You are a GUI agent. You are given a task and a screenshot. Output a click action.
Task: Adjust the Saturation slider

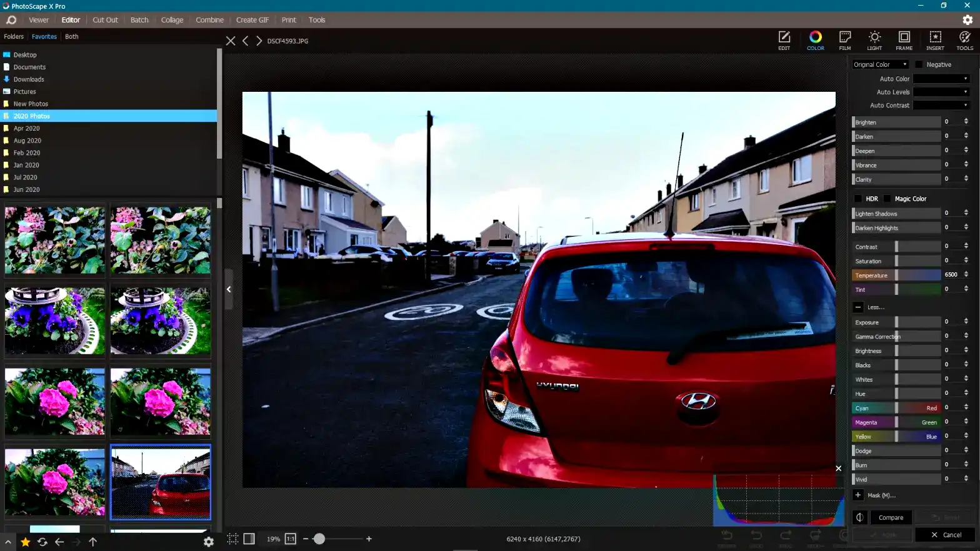(x=896, y=261)
